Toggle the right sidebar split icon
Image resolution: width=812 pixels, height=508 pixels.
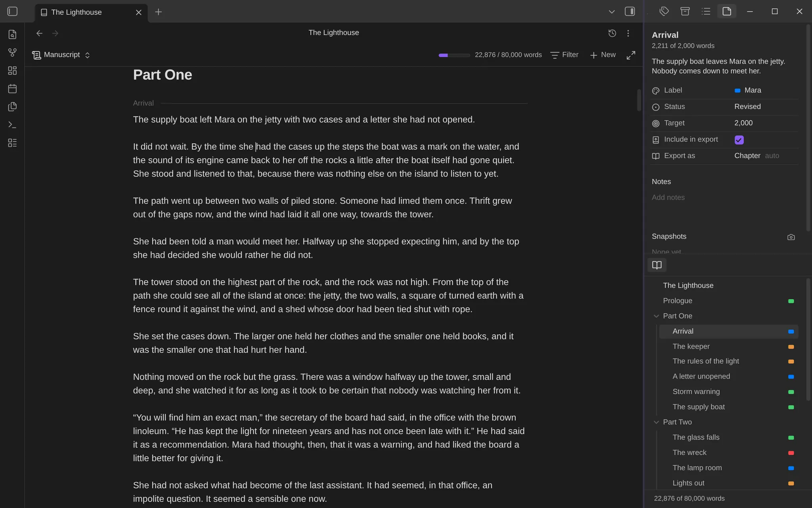pyautogui.click(x=630, y=12)
